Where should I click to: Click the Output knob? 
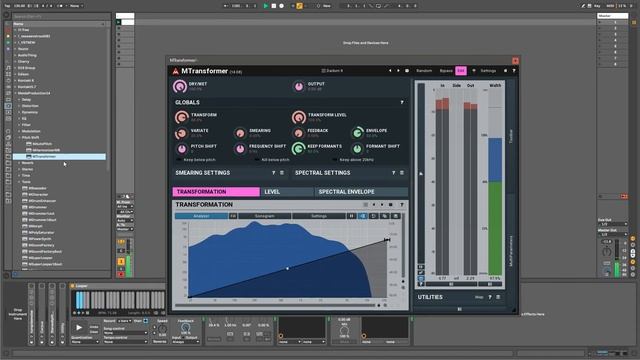[x=299, y=86]
